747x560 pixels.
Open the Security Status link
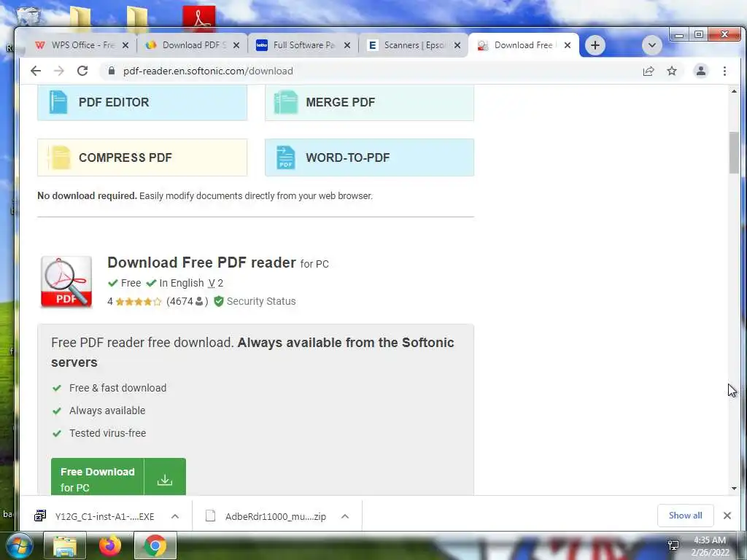coord(261,301)
